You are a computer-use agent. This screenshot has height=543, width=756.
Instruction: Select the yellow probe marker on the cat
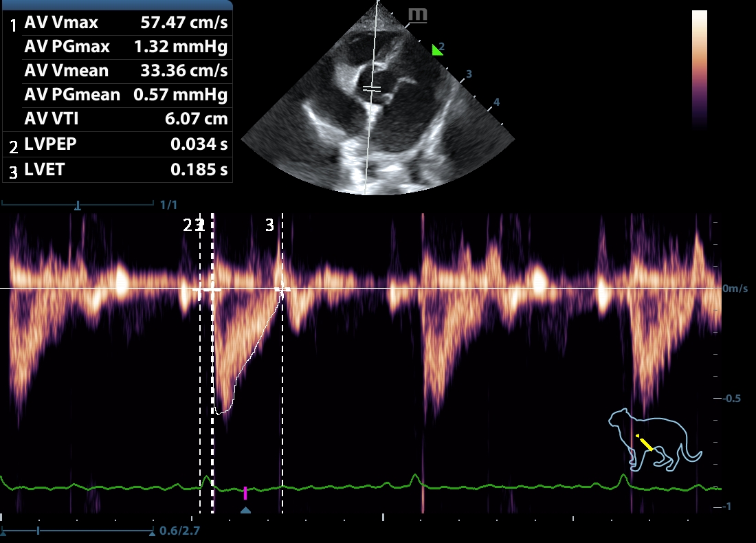(x=645, y=442)
